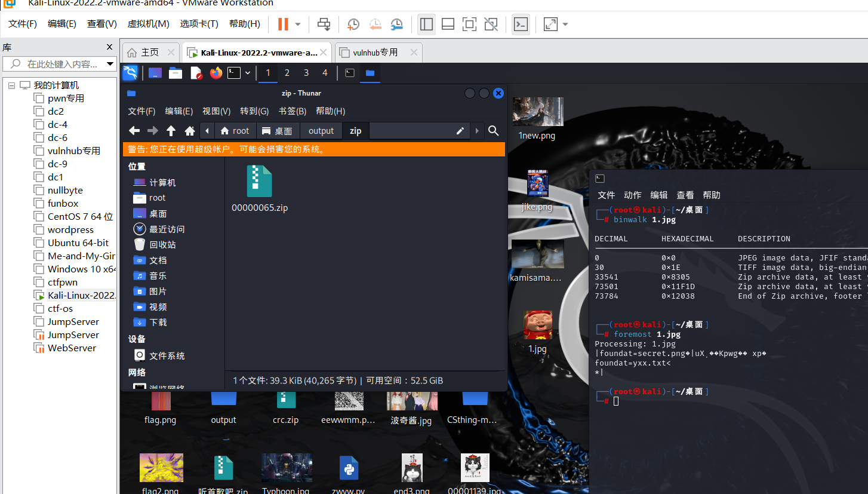The height and width of the screenshot is (494, 868).
Task: Open Thunar's 书签(B) menu
Action: pos(293,111)
